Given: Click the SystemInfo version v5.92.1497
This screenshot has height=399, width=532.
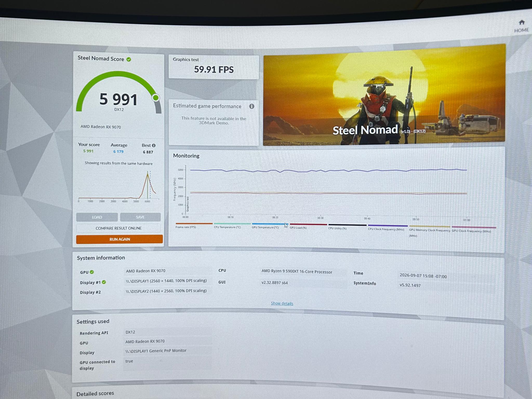Looking at the screenshot, I should coord(410,285).
